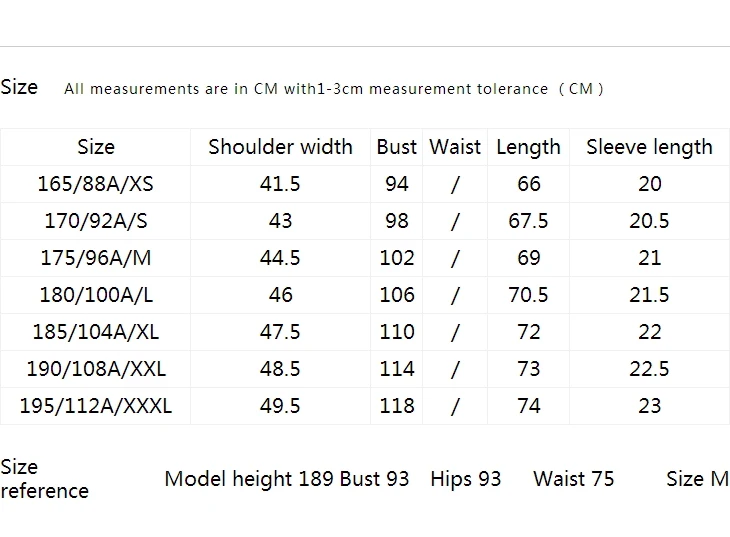Click the 190/108A/XXL size cell
This screenshot has height=537, width=730.
(x=95, y=369)
